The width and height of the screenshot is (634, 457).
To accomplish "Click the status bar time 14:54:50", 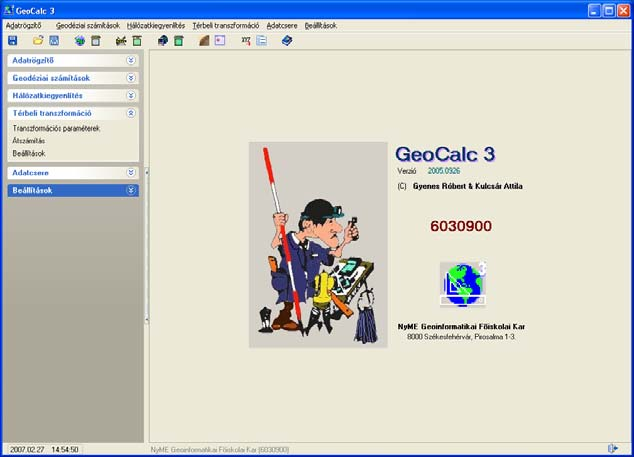I will tap(65, 449).
